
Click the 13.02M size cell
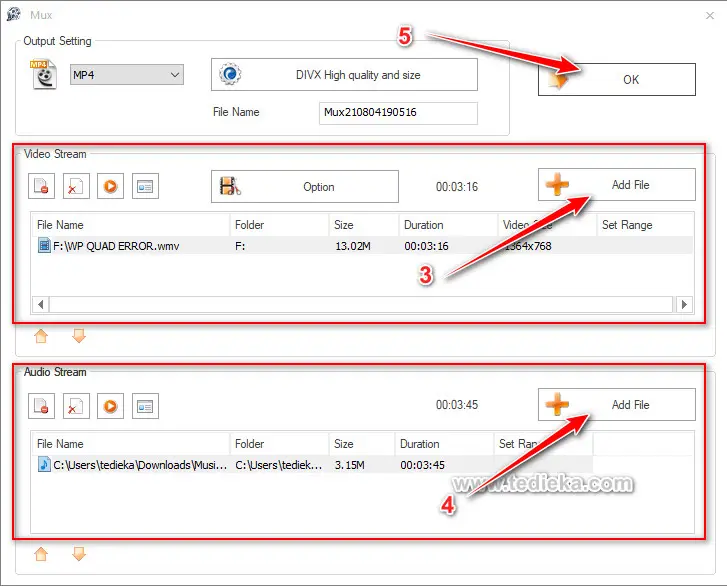(x=353, y=246)
